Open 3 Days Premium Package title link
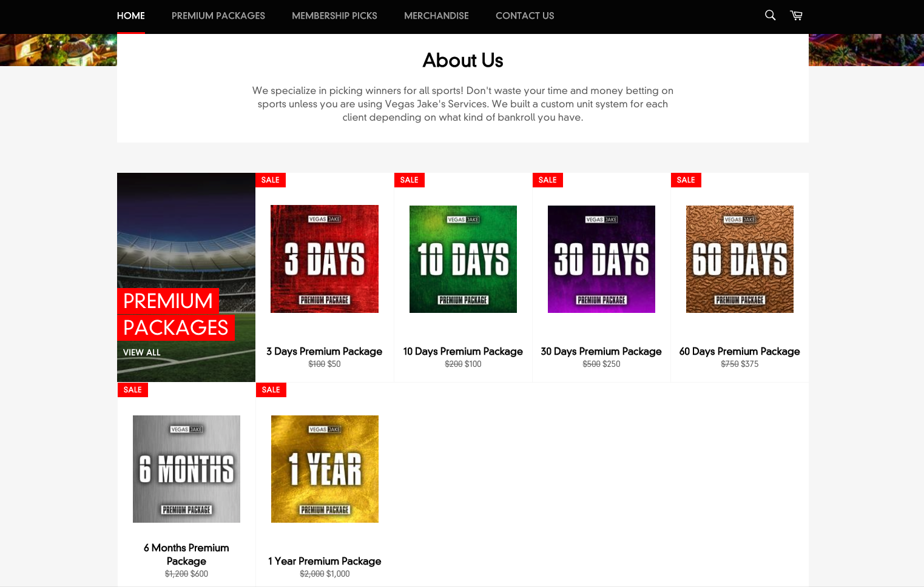924x587 pixels. 325,351
